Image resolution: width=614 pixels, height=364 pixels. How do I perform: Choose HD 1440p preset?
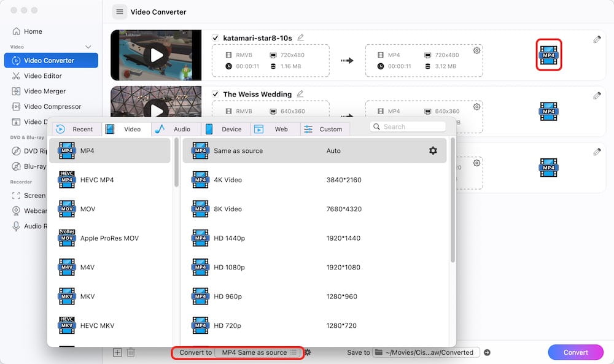[314, 238]
